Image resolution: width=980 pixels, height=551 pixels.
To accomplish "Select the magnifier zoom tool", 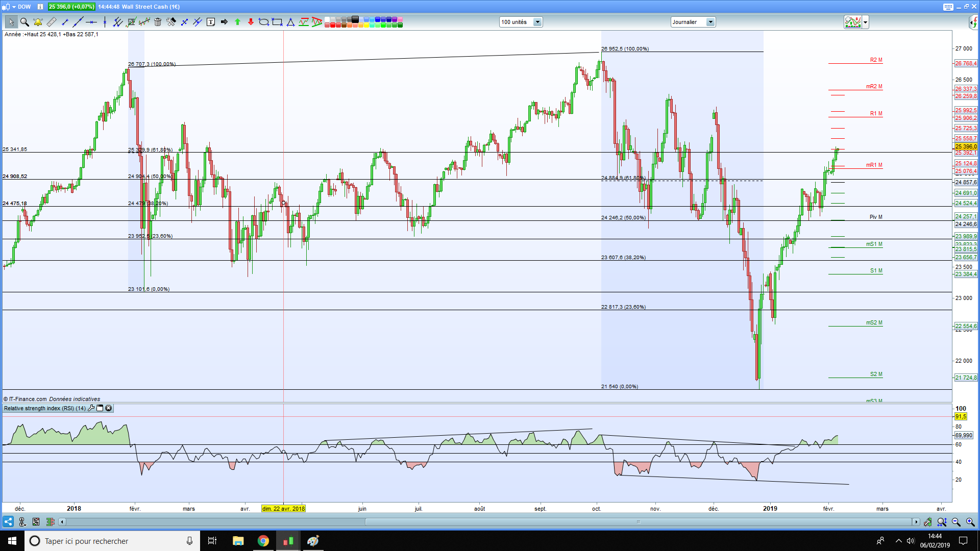I will [24, 22].
